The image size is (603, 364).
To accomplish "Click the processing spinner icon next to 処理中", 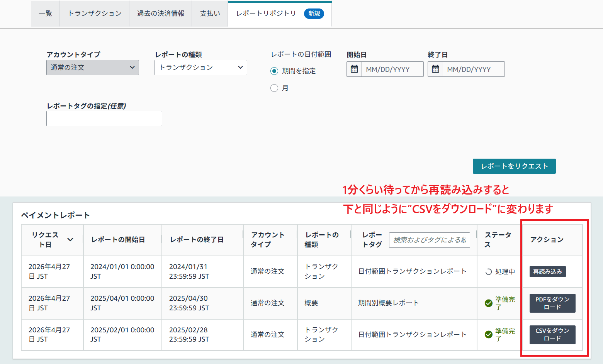I will (487, 271).
